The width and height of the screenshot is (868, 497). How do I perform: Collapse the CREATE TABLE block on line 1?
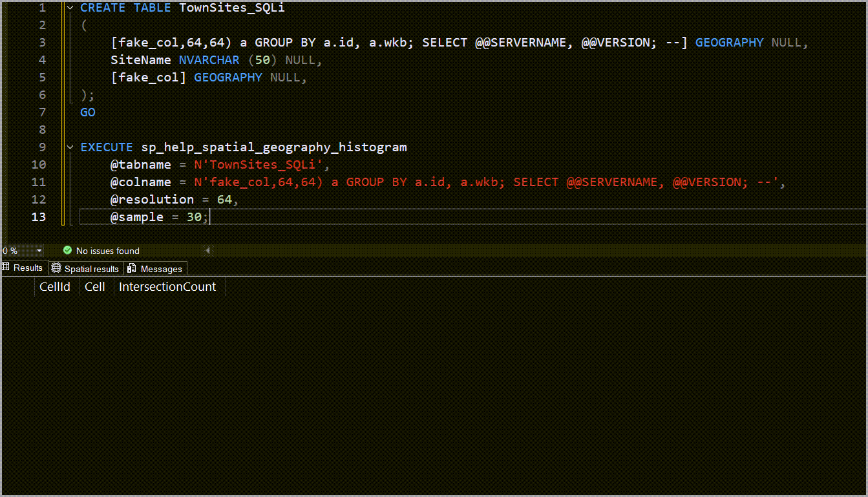[70, 8]
